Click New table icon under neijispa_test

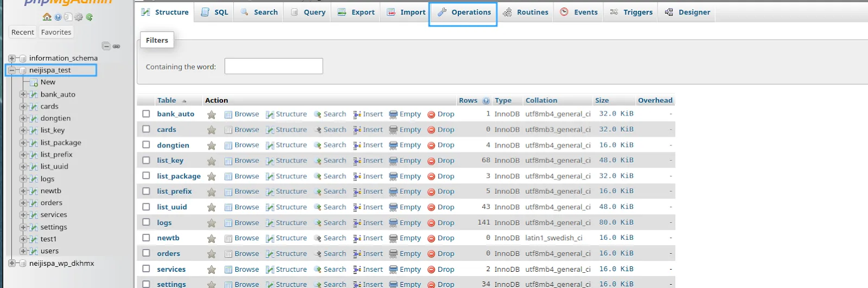click(34, 82)
